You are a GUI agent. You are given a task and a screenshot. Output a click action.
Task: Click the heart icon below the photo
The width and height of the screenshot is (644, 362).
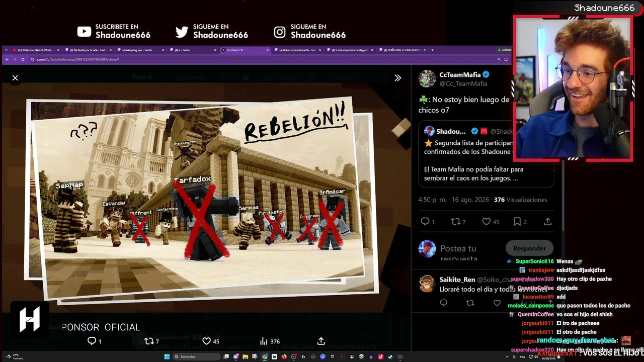[206, 341]
